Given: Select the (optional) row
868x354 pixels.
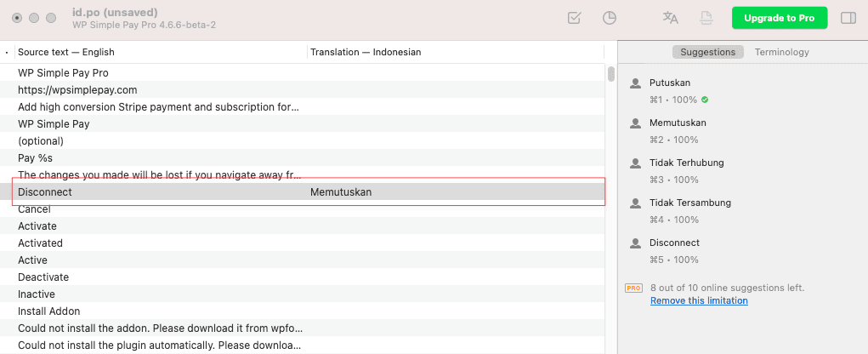Looking at the screenshot, I should (303, 140).
